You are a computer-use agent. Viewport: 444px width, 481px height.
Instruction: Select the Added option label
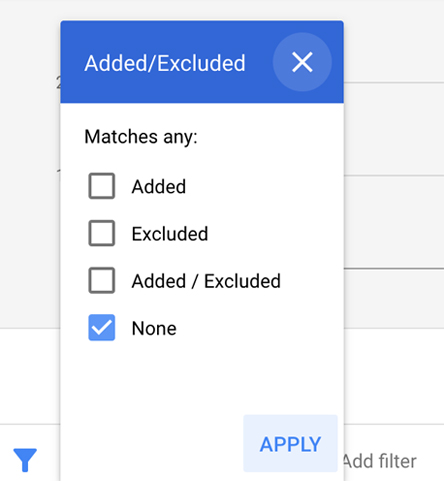click(159, 186)
